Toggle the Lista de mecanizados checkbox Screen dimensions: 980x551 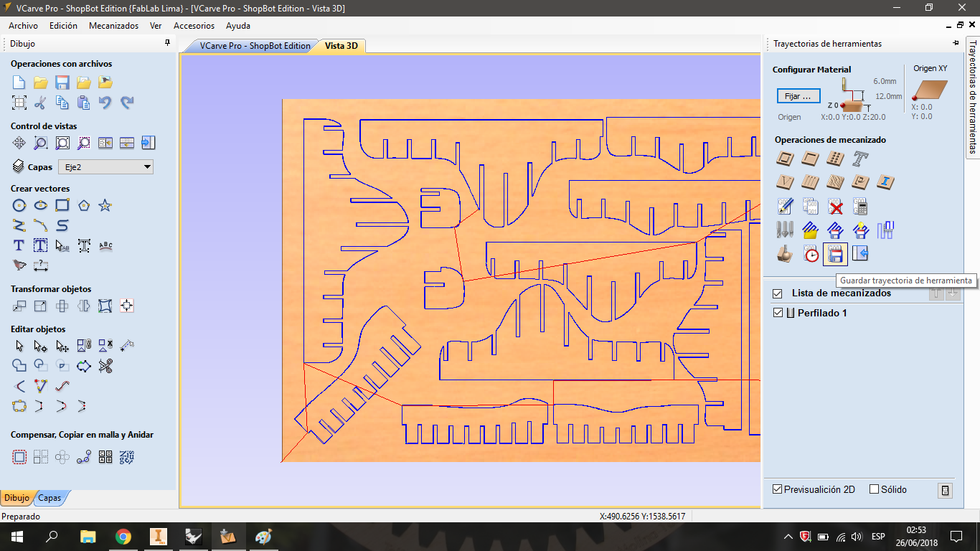tap(777, 293)
